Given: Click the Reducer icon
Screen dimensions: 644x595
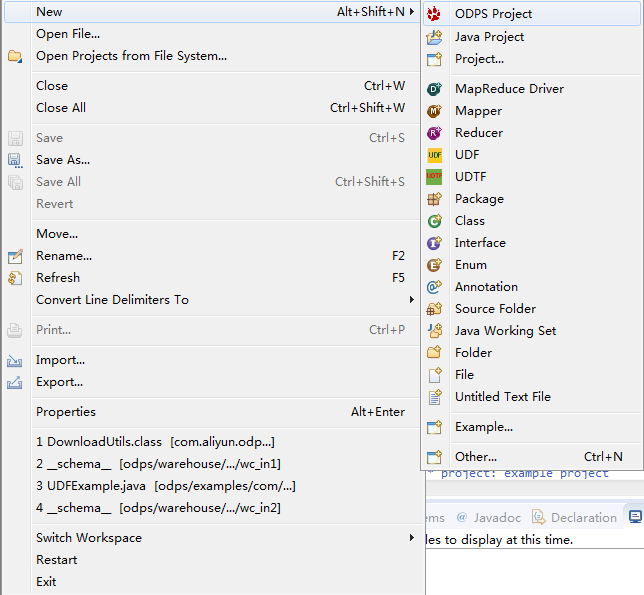Looking at the screenshot, I should click(x=434, y=133).
